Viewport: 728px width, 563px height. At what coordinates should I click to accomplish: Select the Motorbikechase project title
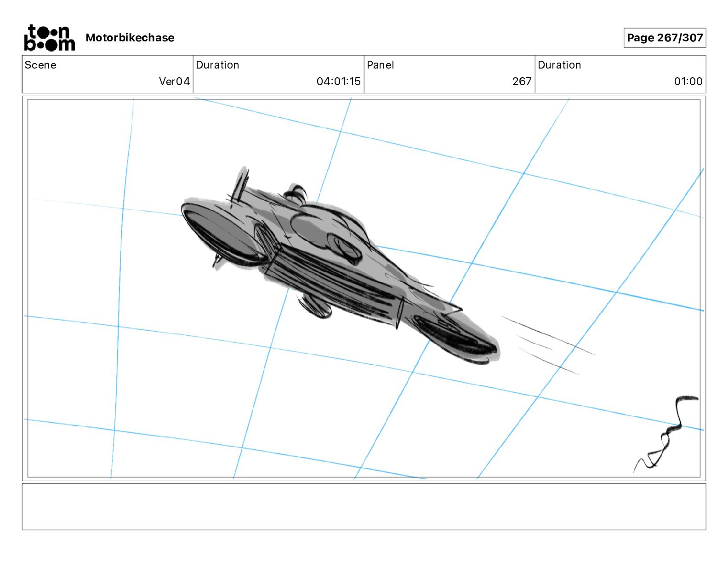[x=130, y=38]
